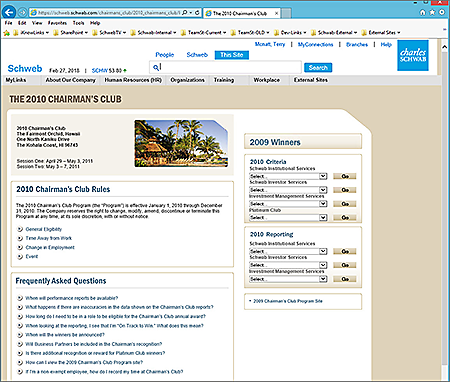Open the View menu
This screenshot has height=382, width=450.
(x=37, y=23)
